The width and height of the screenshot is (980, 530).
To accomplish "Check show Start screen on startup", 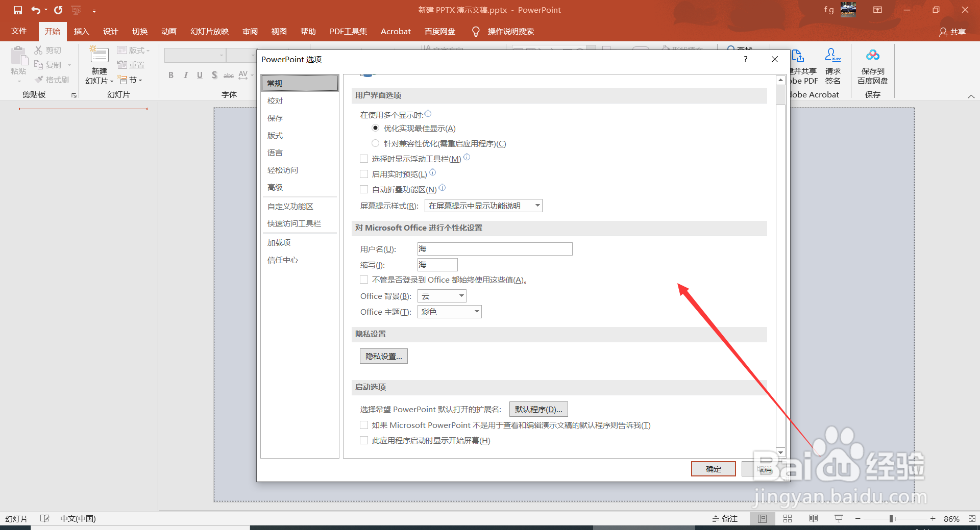I will (x=364, y=440).
